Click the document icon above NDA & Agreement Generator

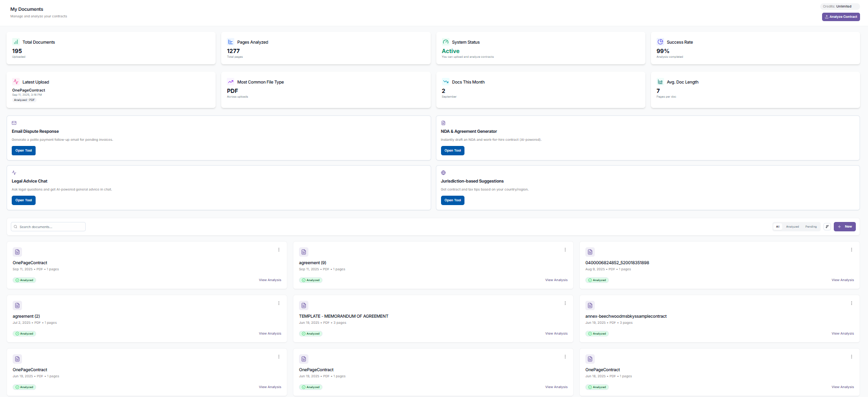[x=443, y=123]
